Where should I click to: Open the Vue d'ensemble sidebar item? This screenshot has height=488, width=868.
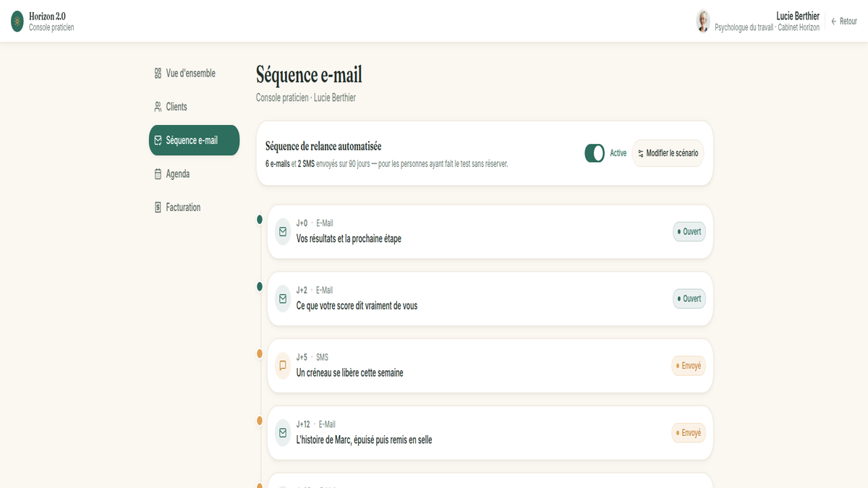click(194, 73)
